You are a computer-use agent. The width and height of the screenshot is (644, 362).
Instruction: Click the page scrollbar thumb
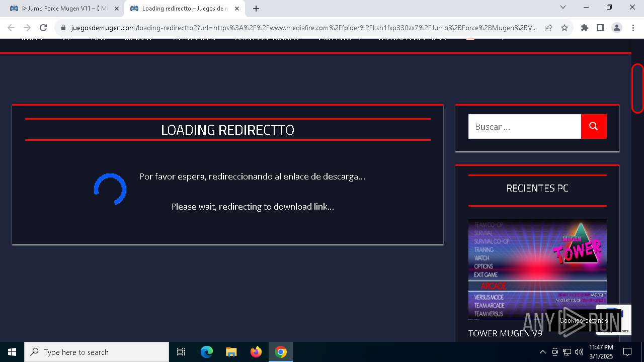coord(637,88)
